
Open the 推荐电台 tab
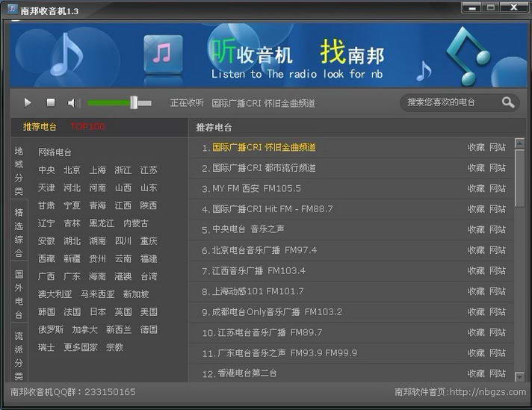40,127
